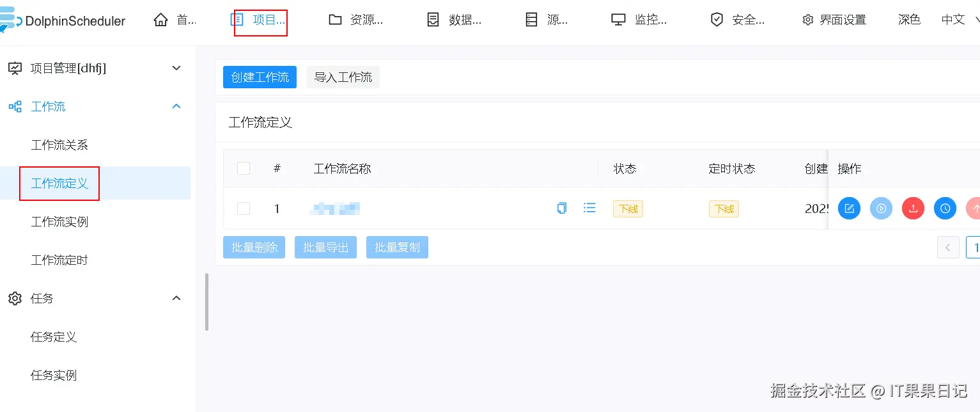980x412 pixels.
Task: Open the 资源 tab in top navigation
Action: pos(355,20)
